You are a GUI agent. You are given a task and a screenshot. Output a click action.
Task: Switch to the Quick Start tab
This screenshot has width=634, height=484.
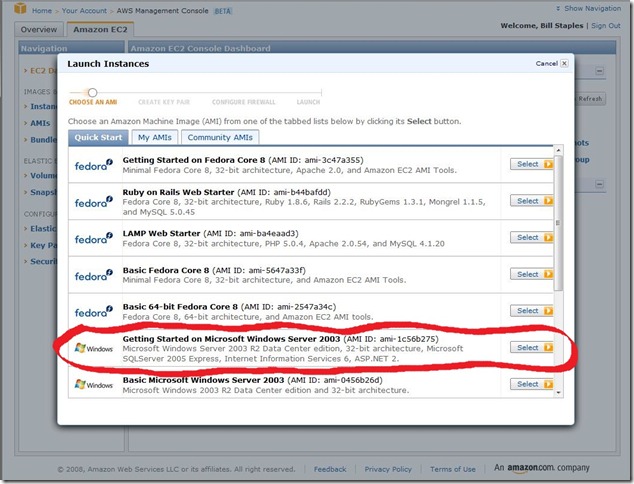[x=98, y=137]
